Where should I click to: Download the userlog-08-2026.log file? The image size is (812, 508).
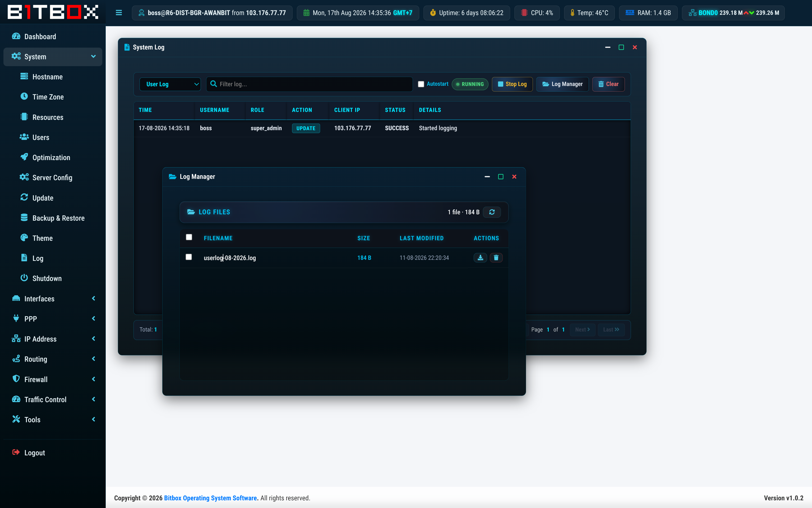click(480, 258)
